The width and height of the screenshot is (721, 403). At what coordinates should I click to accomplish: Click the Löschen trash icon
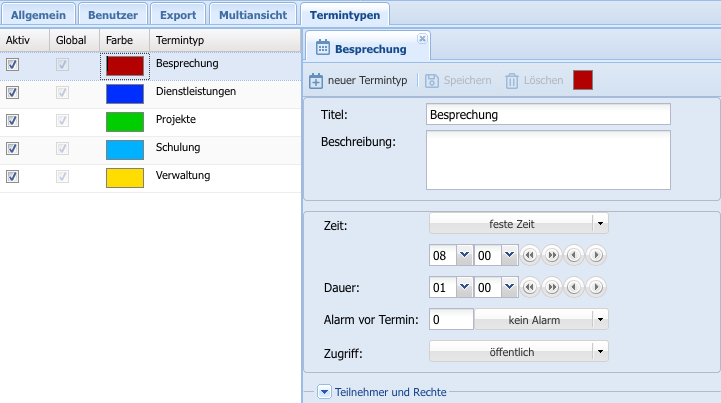tap(512, 81)
